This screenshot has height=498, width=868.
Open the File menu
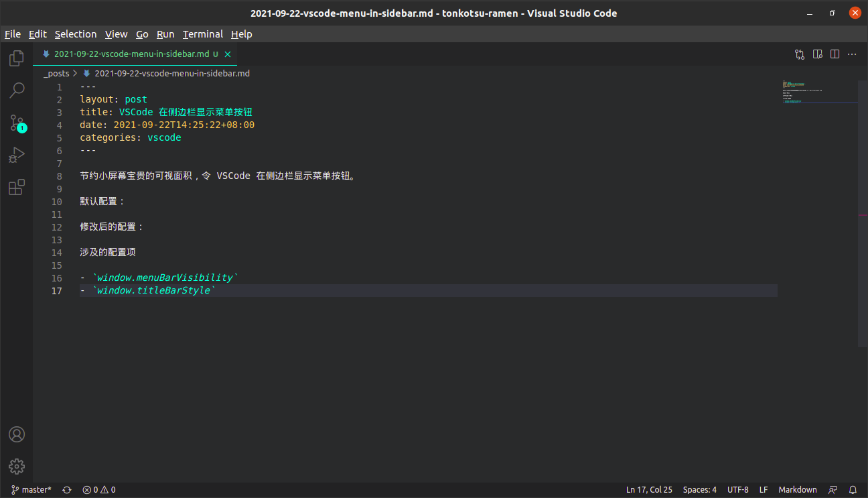(13, 34)
